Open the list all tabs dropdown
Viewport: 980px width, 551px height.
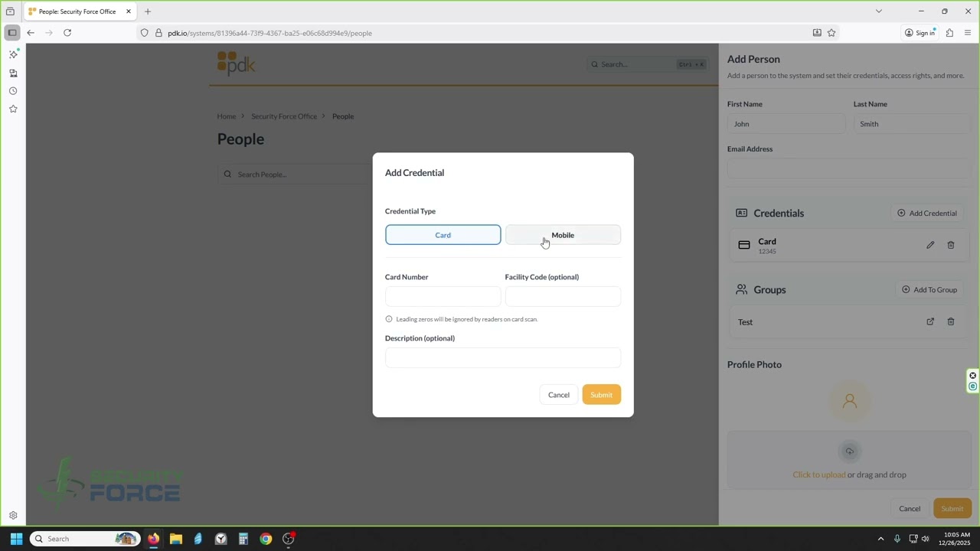point(879,11)
